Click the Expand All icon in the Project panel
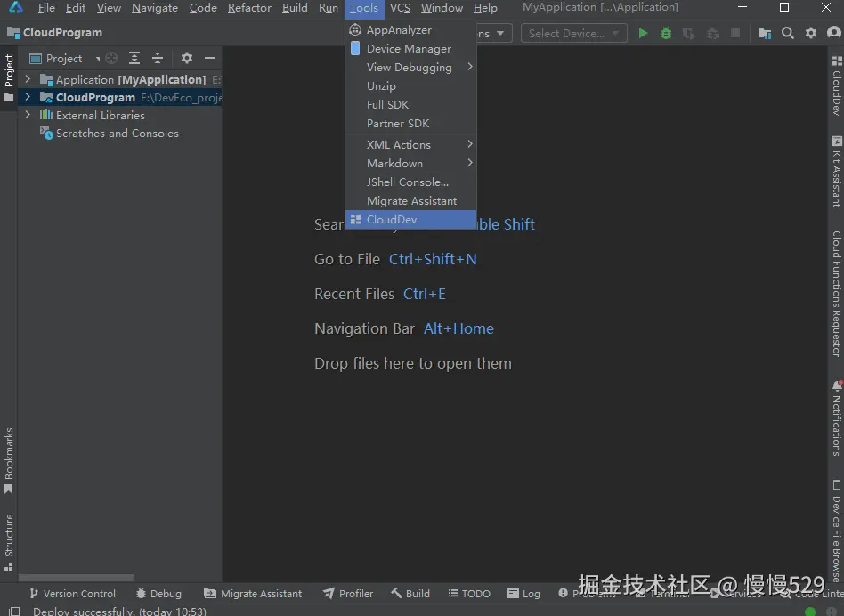844x616 pixels. pyautogui.click(x=134, y=58)
